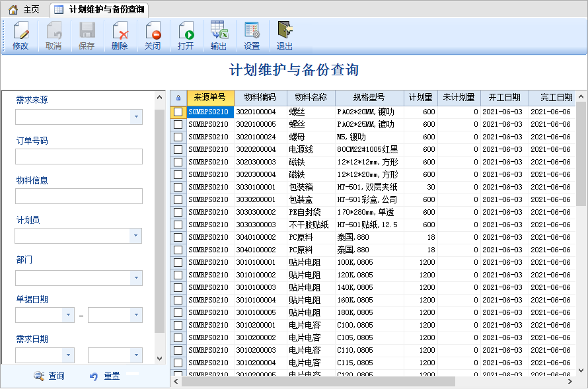This screenshot has width=588, height=389.
Task: Click cell 100K, 0805 specification
Action: [369, 263]
